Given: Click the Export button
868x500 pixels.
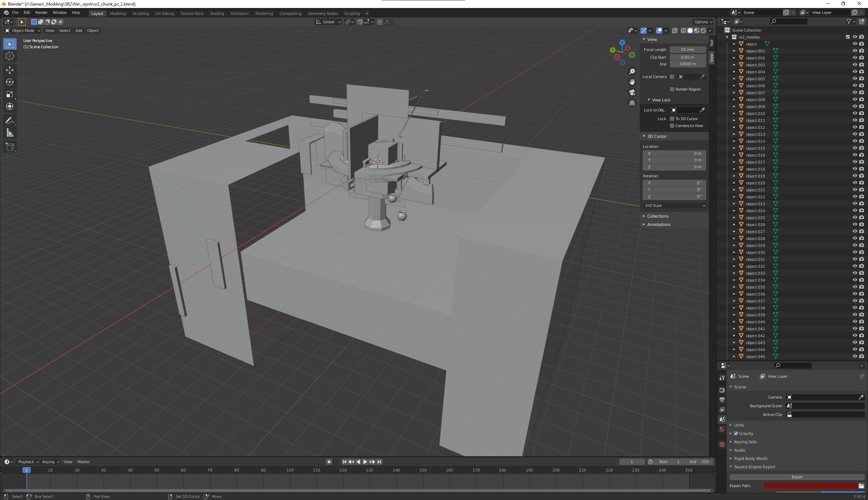Looking at the screenshot, I should pos(797,477).
